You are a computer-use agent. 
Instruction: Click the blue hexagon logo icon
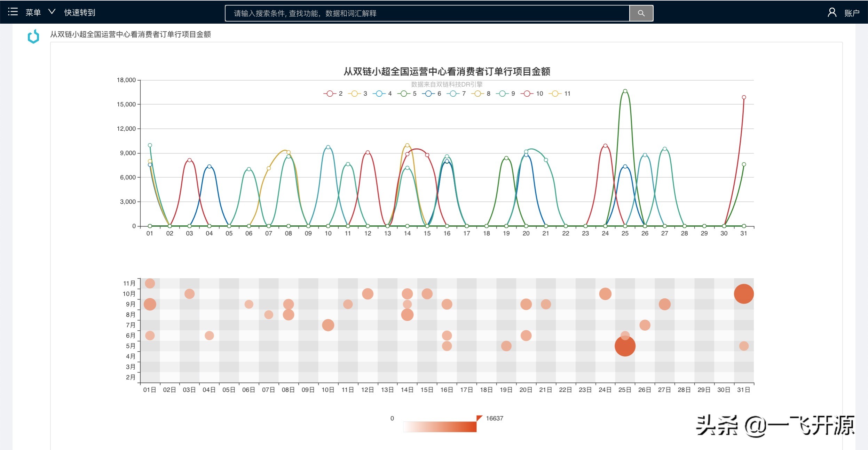33,36
